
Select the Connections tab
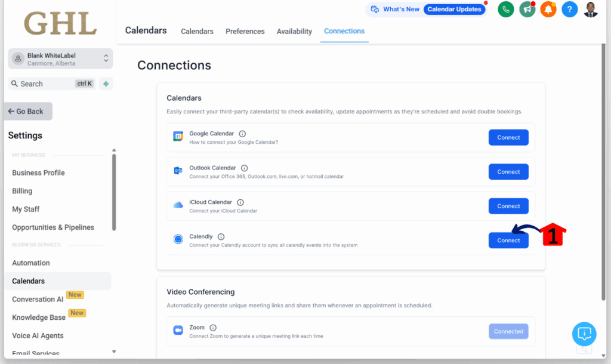click(344, 31)
